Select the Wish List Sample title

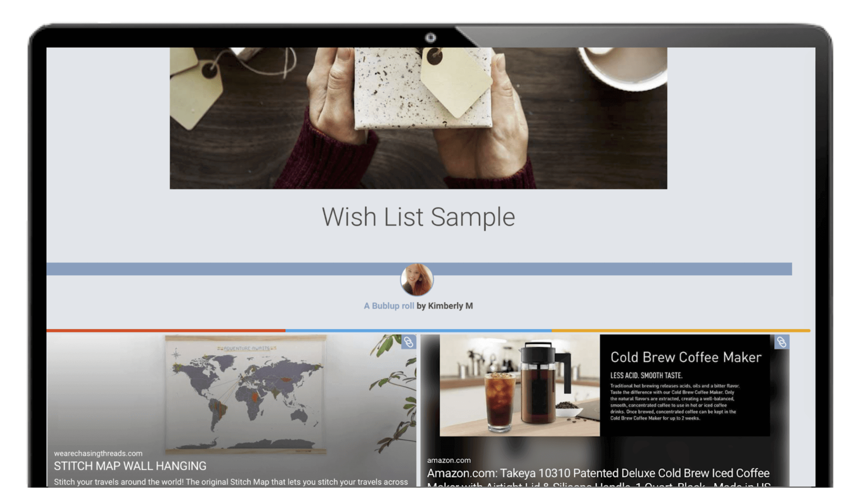(x=418, y=217)
